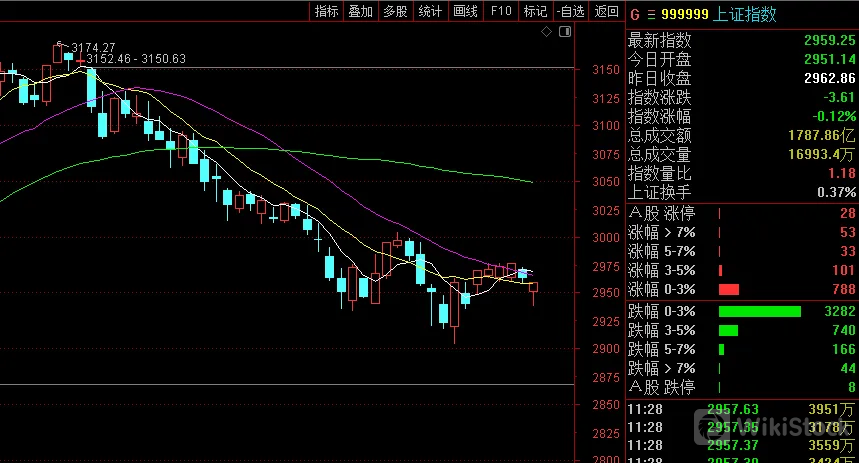Click the green 跌幅 0-3% bar

pos(760,311)
